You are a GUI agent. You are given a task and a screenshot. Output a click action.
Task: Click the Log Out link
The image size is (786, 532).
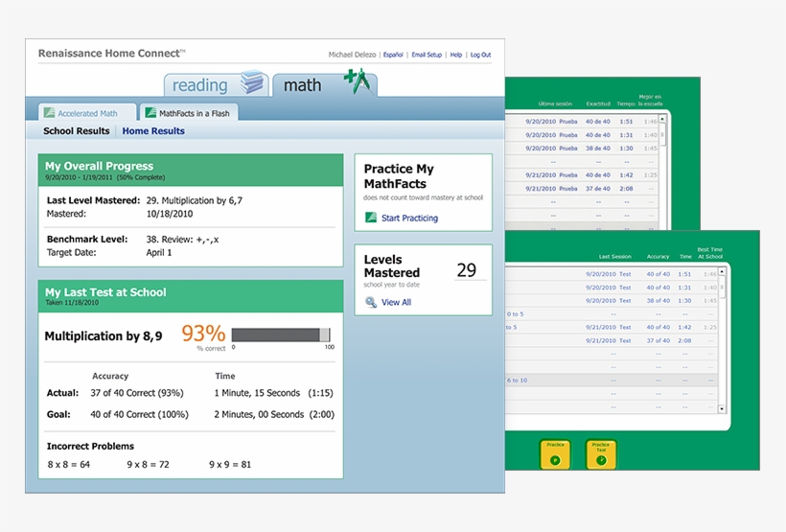tap(480, 55)
